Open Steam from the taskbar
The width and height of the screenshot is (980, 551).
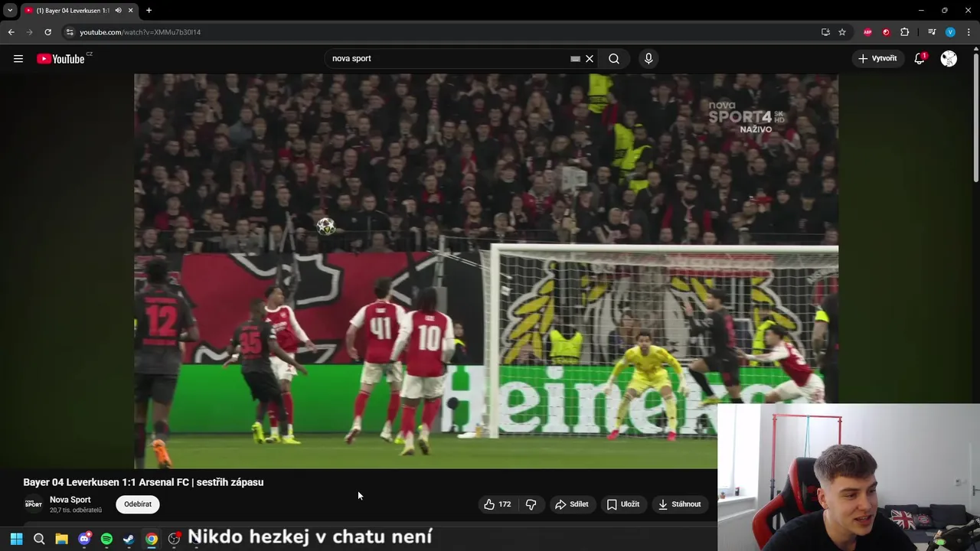coord(129,539)
